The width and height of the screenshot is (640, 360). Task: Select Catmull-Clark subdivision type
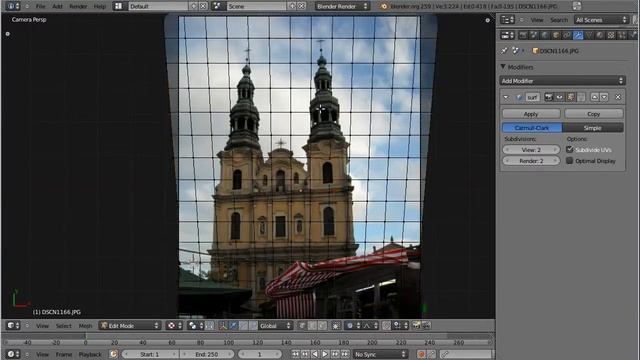click(x=532, y=128)
